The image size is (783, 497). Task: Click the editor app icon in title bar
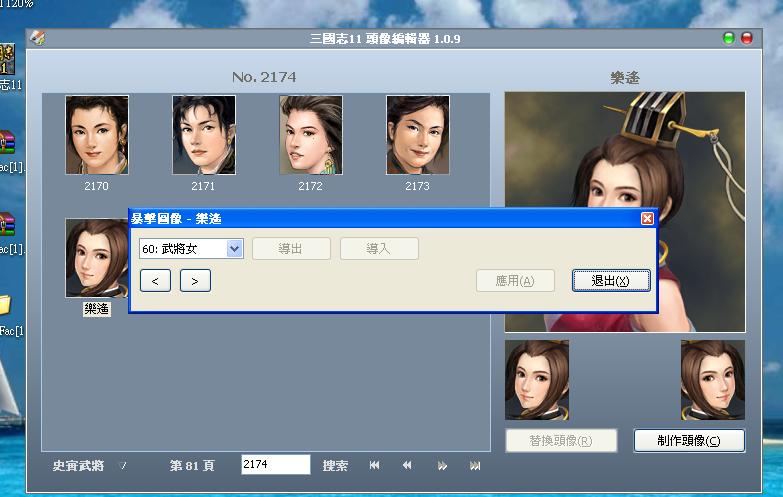[38, 38]
